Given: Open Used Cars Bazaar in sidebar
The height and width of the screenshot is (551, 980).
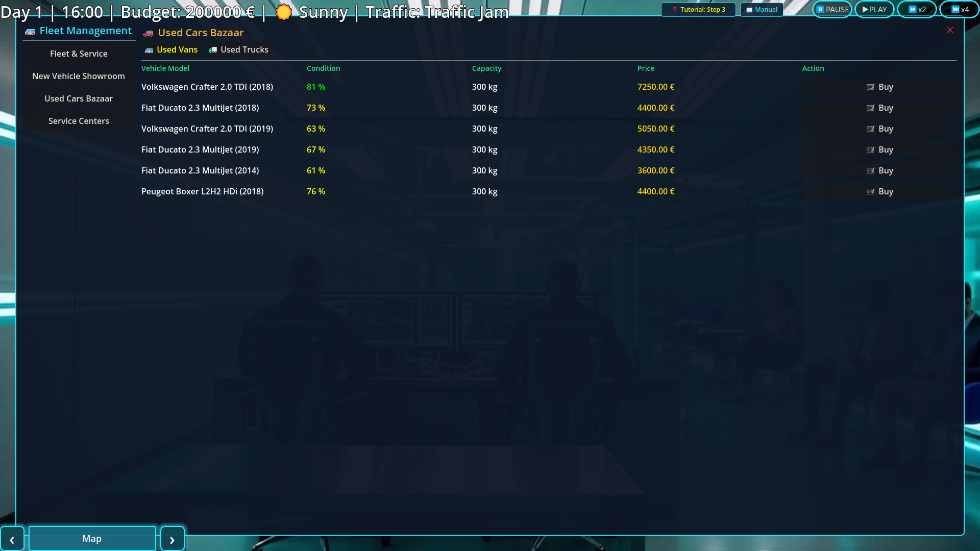Looking at the screenshot, I should coord(79,98).
